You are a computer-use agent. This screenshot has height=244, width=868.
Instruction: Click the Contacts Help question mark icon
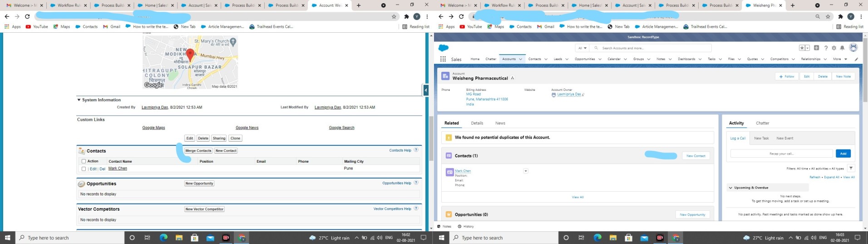coord(416,150)
